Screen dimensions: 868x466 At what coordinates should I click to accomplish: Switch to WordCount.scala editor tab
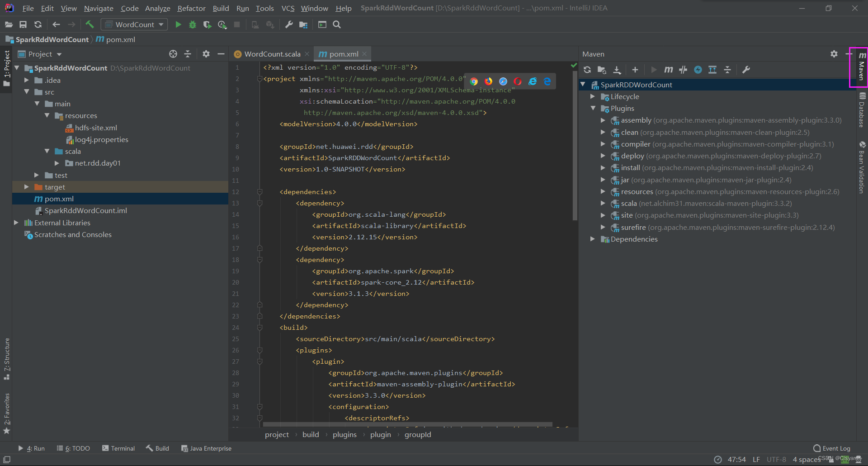point(272,54)
